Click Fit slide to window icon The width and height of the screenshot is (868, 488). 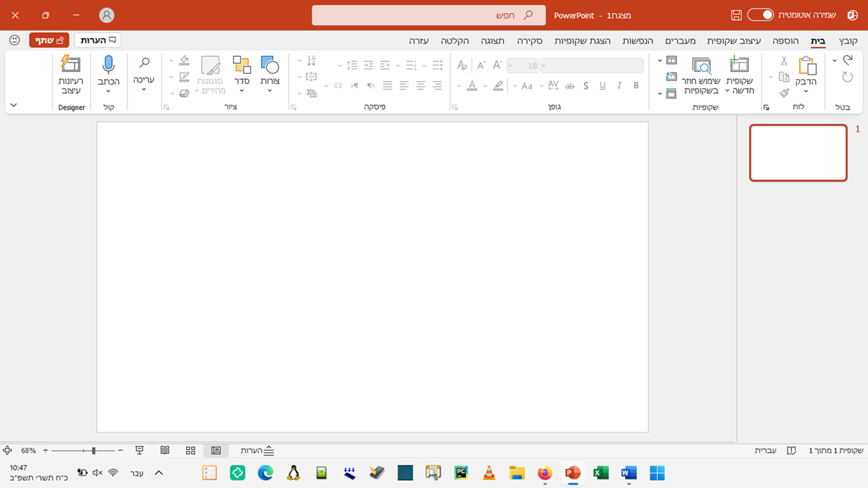7,450
